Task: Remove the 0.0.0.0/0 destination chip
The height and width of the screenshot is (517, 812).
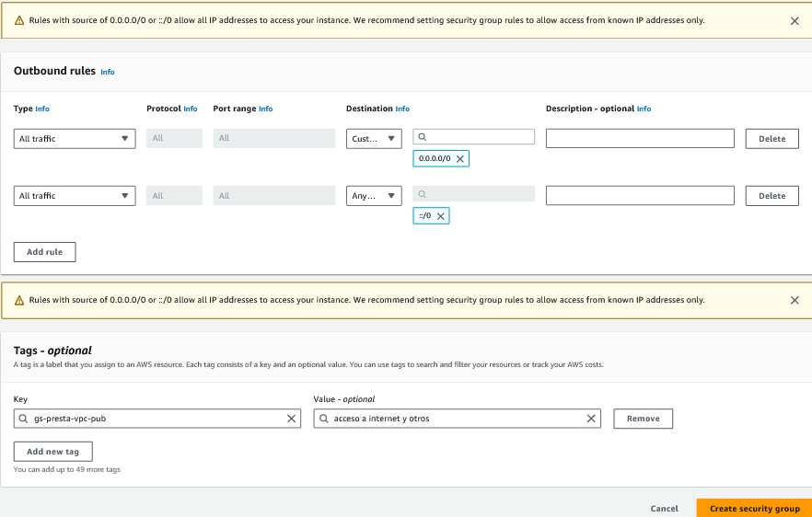Action: tap(460, 159)
